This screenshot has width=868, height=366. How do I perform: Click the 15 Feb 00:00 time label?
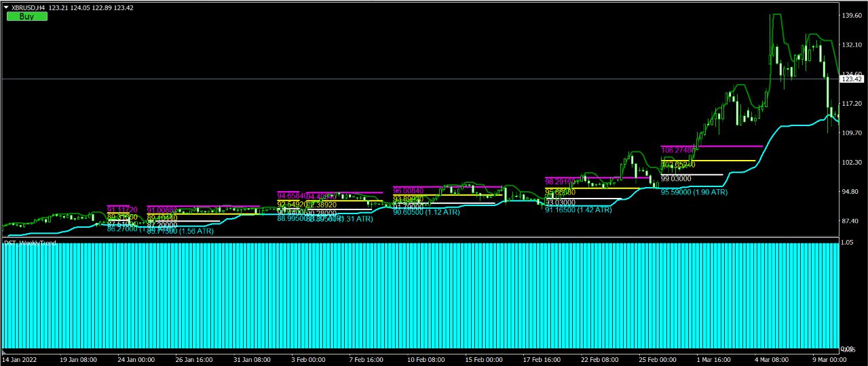(x=485, y=360)
